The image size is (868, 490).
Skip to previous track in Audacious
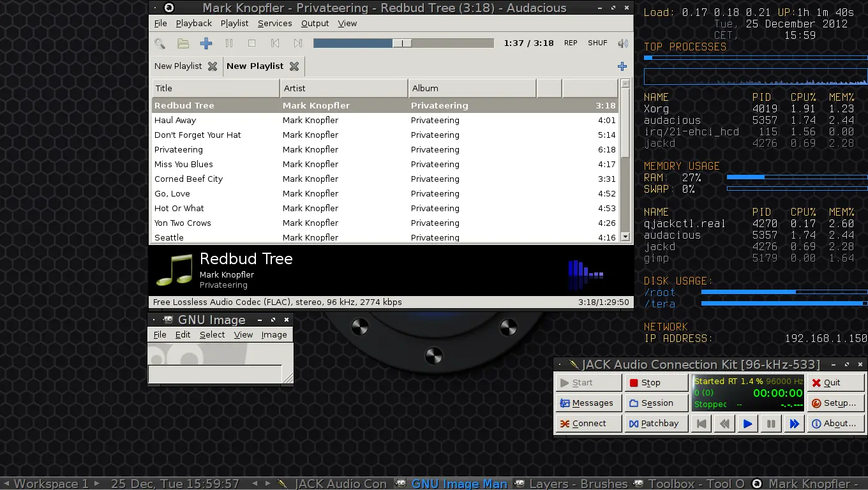tap(275, 43)
